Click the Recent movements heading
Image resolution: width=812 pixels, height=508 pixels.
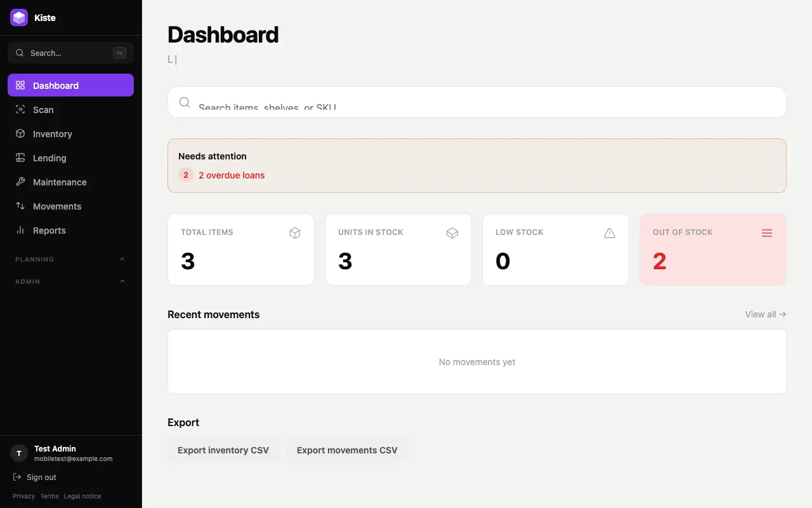pyautogui.click(x=214, y=314)
